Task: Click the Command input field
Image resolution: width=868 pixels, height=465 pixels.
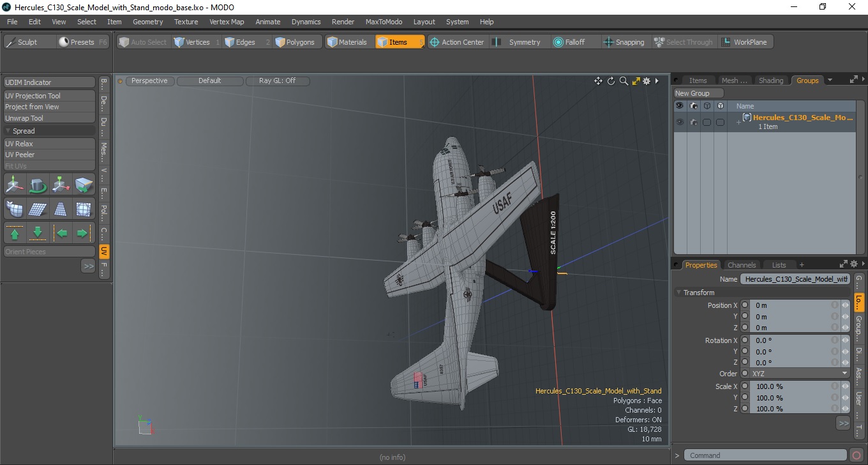Action: pos(766,455)
